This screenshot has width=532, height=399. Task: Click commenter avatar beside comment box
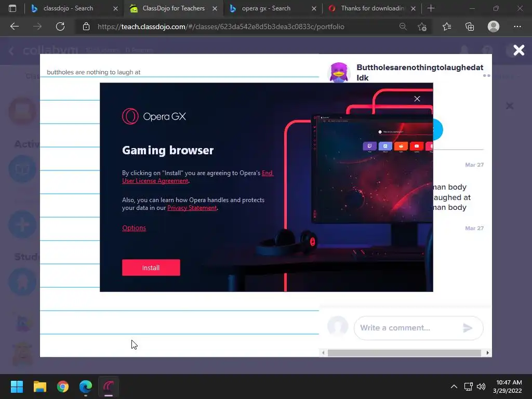click(x=338, y=326)
